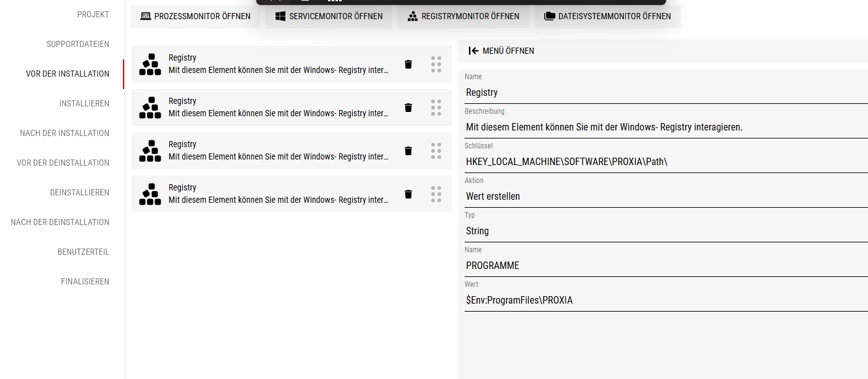Remove the third Registry entry with trash icon

pos(408,151)
